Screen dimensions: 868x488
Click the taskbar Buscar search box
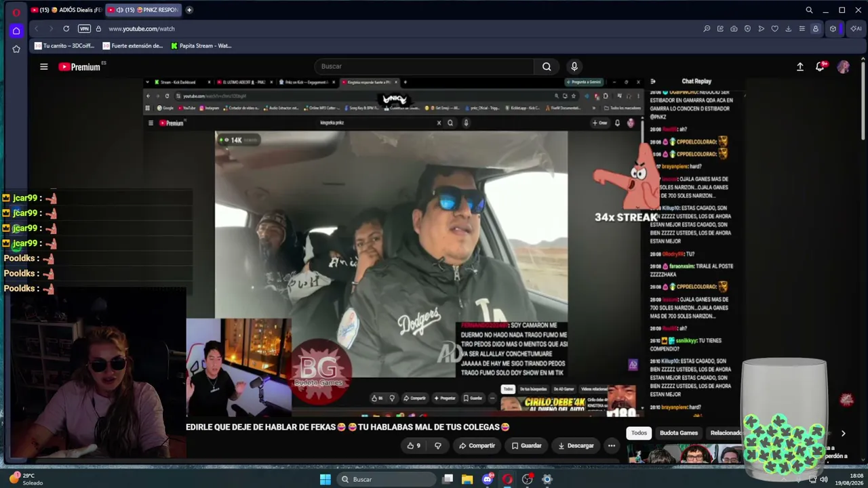[385, 479]
